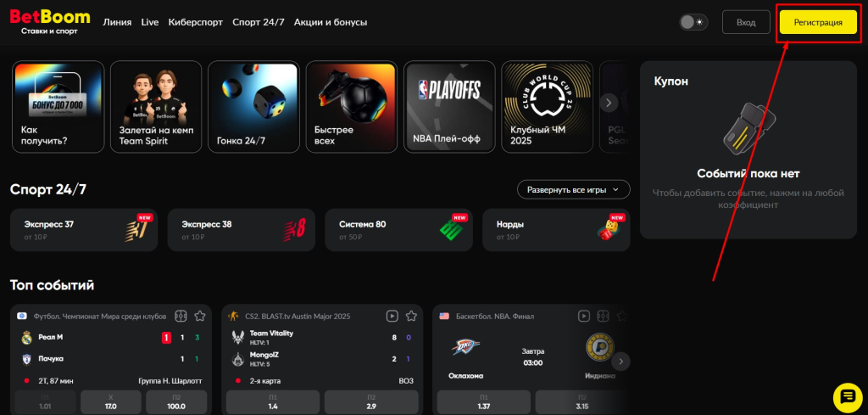Click CS2. BLAST.tv Austin Major 2025 title
The width and height of the screenshot is (868, 415).
(298, 317)
